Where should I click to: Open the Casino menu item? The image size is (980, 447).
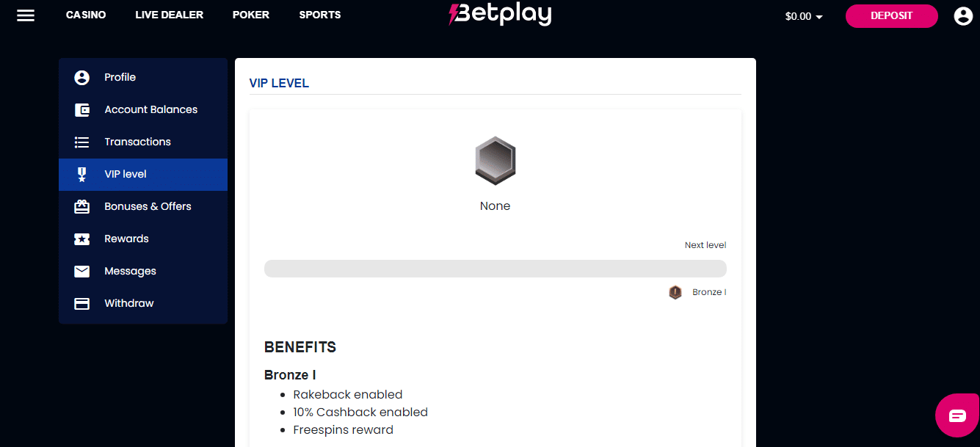coord(86,15)
